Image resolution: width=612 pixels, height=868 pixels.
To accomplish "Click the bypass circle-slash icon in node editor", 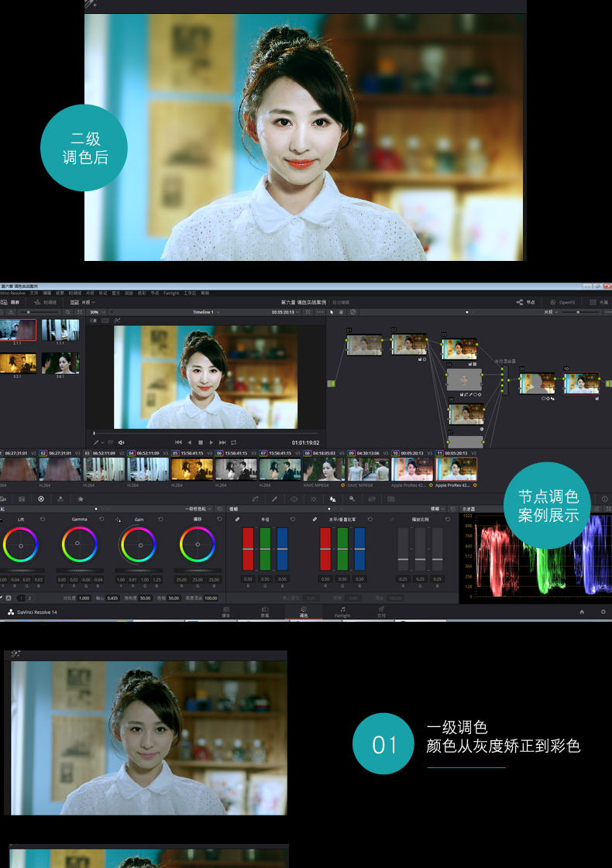I will [x=352, y=312].
